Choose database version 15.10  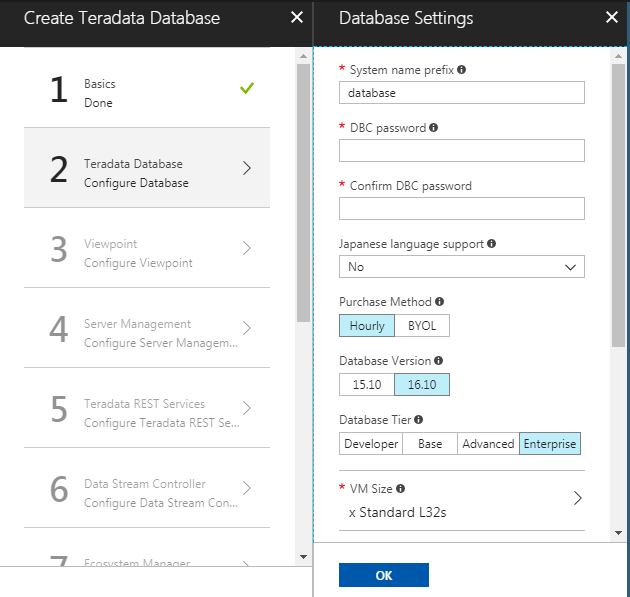click(x=367, y=384)
